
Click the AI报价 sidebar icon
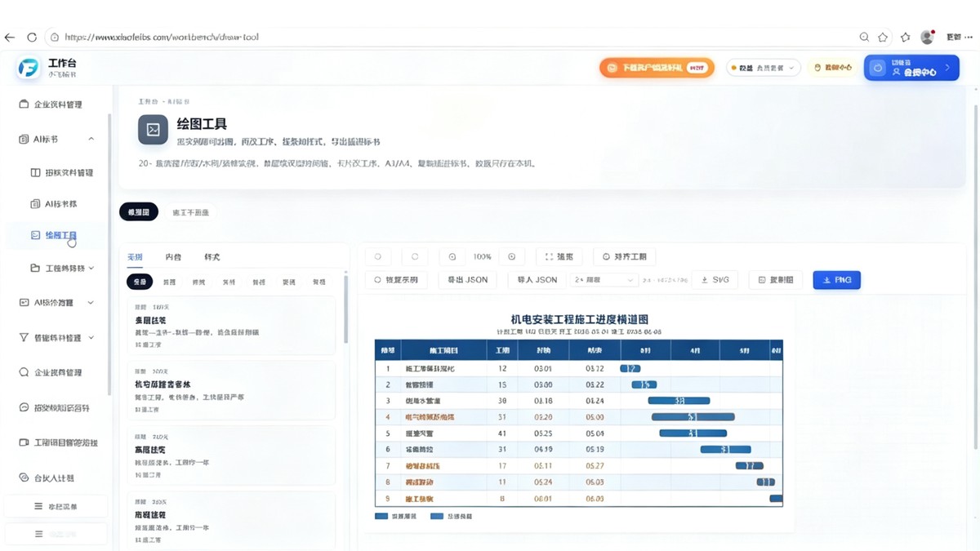24,302
